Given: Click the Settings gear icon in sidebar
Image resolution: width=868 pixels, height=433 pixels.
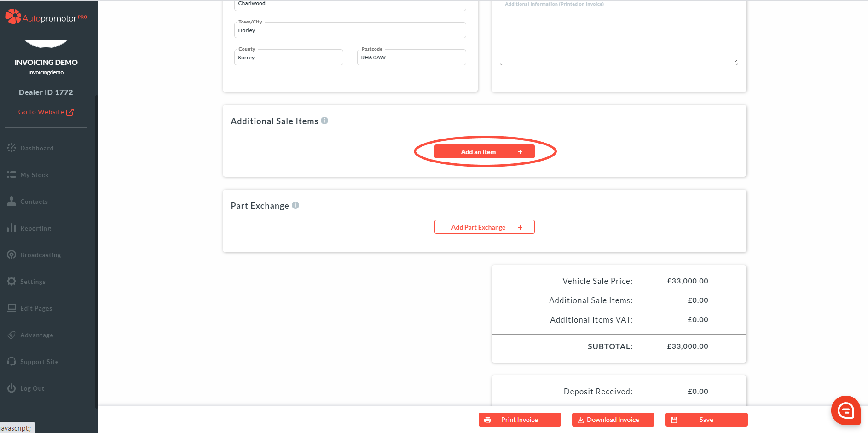Looking at the screenshot, I should [x=12, y=282].
